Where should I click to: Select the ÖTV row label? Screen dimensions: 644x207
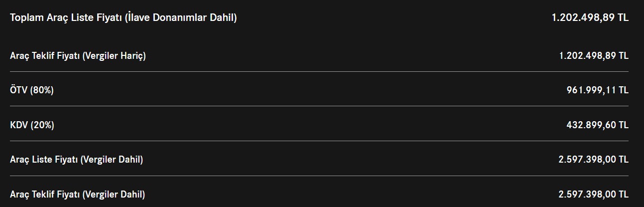[x=32, y=90]
